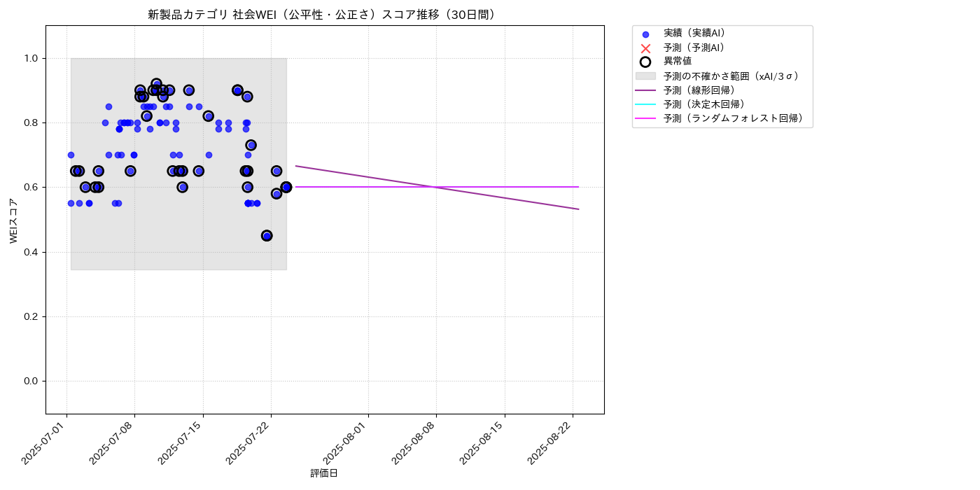Click the chart title mentioning 社会WEI
The height and width of the screenshot is (490, 980).
pyautogui.click(x=325, y=15)
